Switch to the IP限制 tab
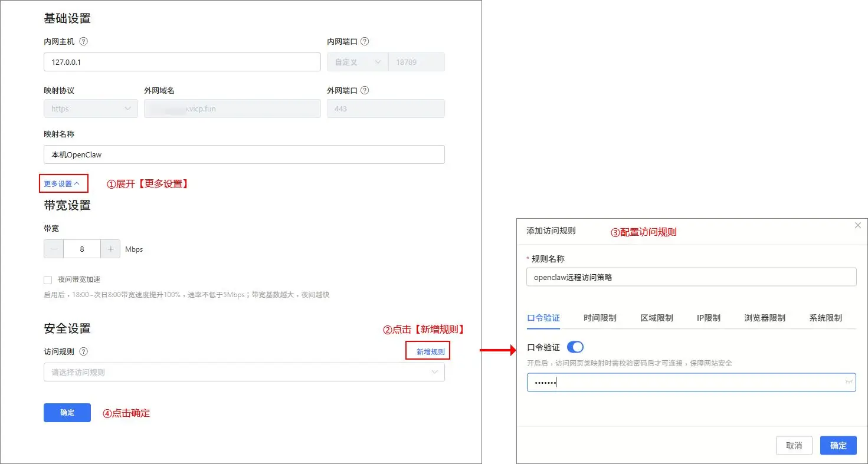The height and width of the screenshot is (464, 868). click(708, 317)
